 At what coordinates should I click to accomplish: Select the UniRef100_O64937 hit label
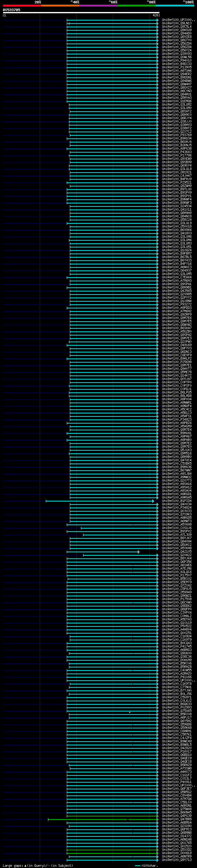(176, 271)
